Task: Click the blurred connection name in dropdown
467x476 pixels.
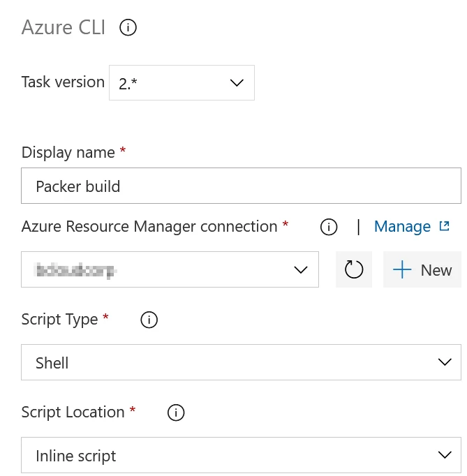Action: click(75, 270)
